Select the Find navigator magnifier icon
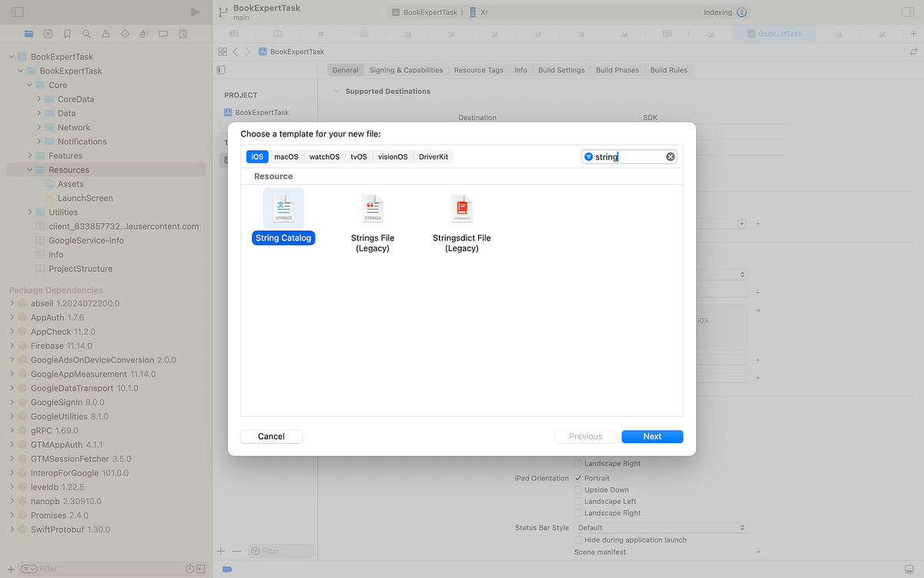The image size is (924, 578). [x=86, y=34]
